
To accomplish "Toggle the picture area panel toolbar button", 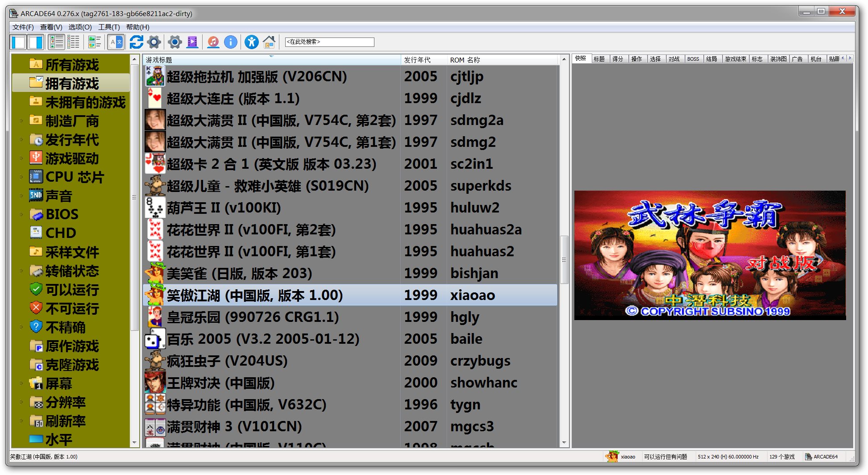I will tap(35, 42).
